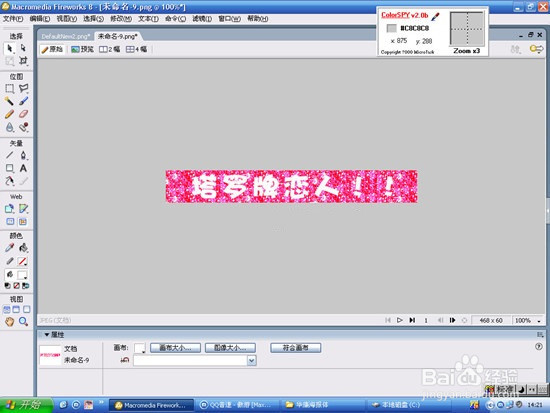Select the Pencil tool

pyautogui.click(x=9, y=114)
